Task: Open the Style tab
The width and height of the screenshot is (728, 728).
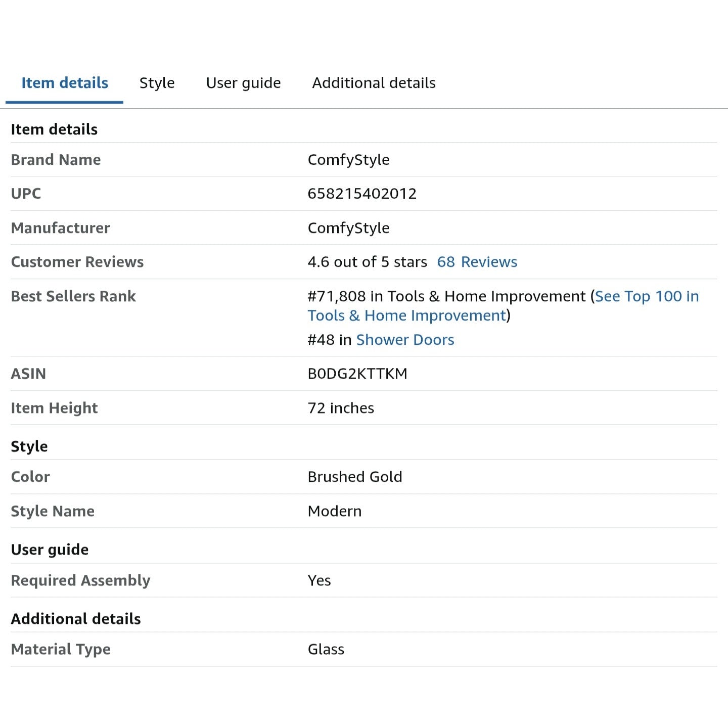Action: coord(157,83)
